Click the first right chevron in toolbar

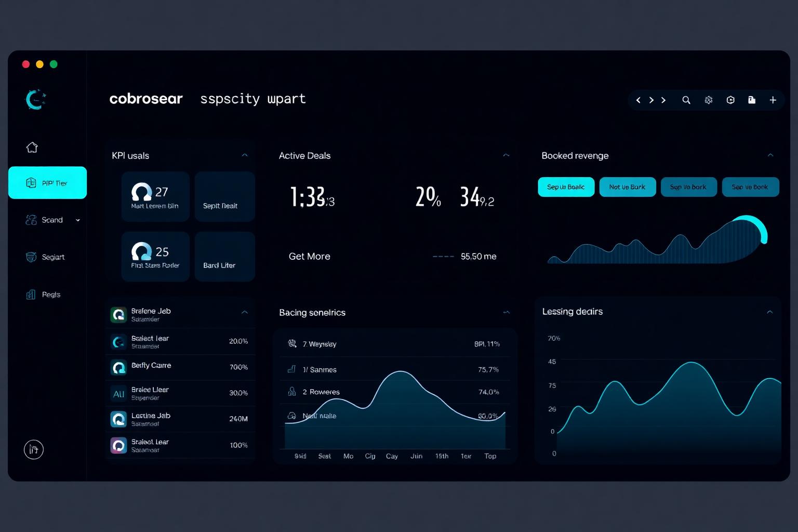coord(651,100)
